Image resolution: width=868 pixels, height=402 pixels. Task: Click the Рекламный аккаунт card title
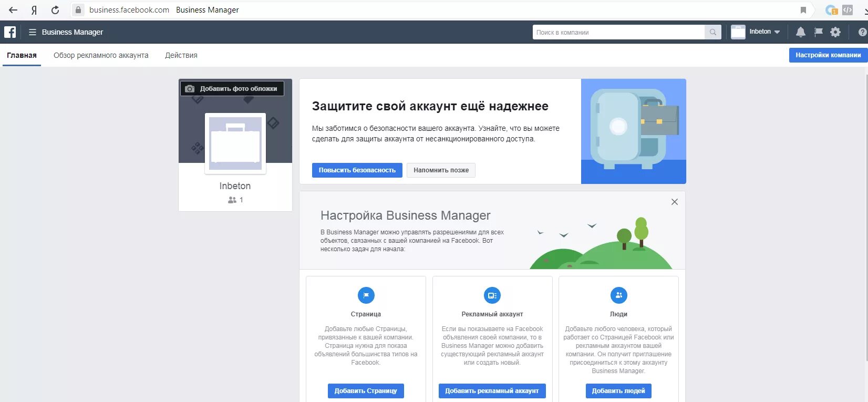click(492, 314)
